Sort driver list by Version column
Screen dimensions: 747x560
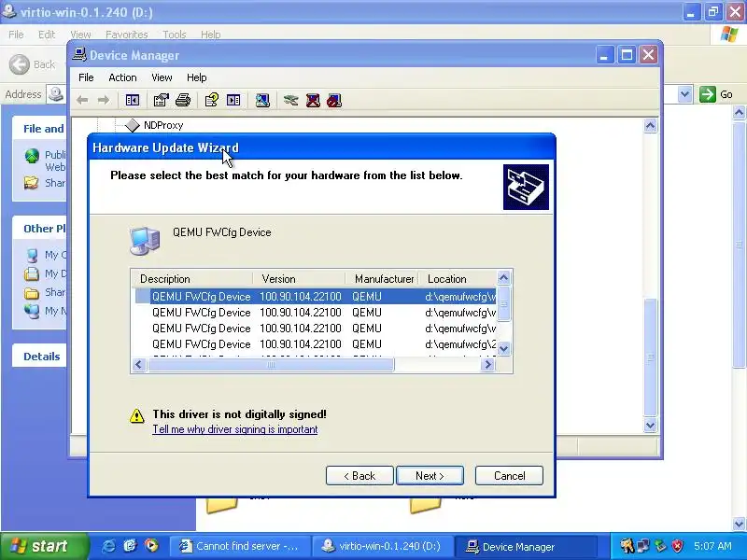point(299,278)
